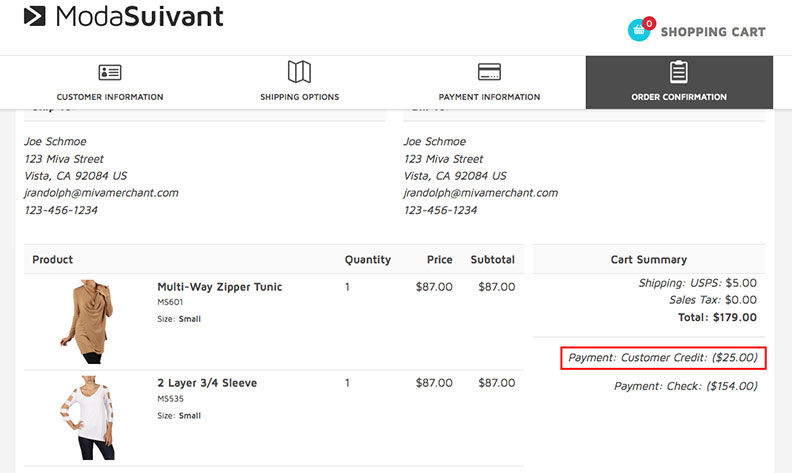Go to Shipping Options step
792x473 pixels.
(300, 82)
